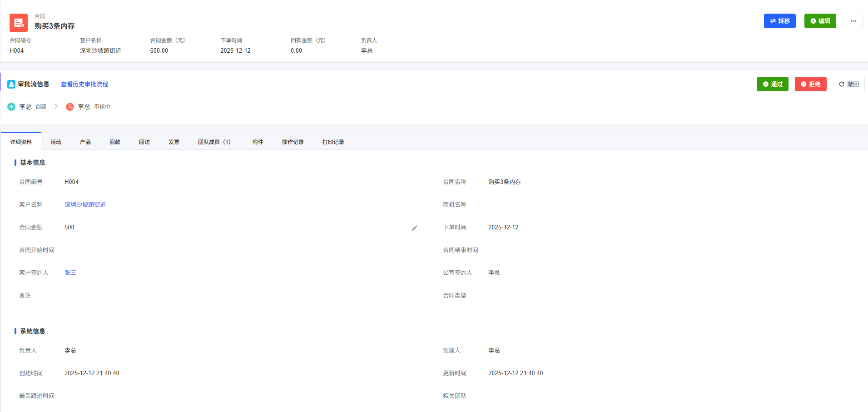Switch to the 产品 tab
Image resolution: width=868 pixels, height=412 pixels.
click(x=85, y=142)
